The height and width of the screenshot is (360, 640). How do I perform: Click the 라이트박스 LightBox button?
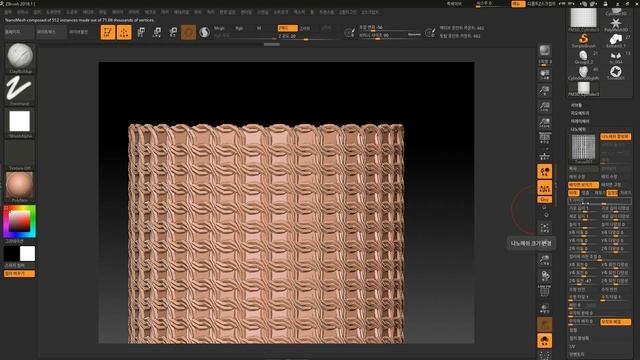pos(51,32)
